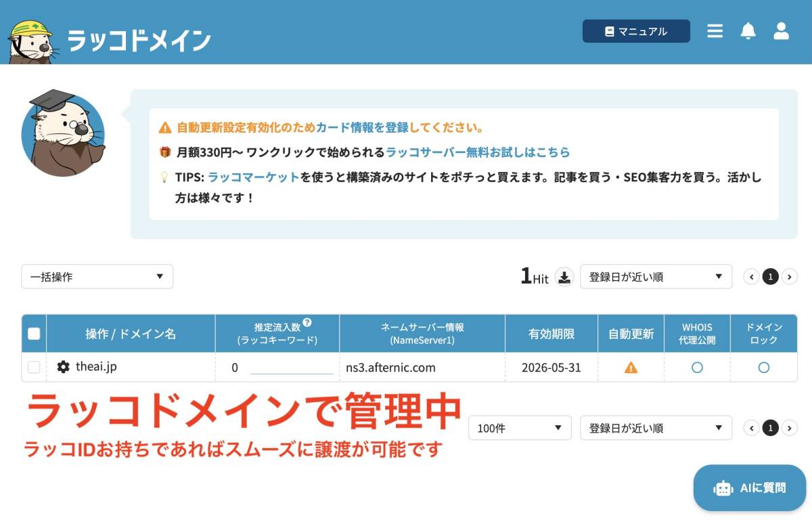
Task: Open the AIに質問 chat button
Action: (750, 487)
